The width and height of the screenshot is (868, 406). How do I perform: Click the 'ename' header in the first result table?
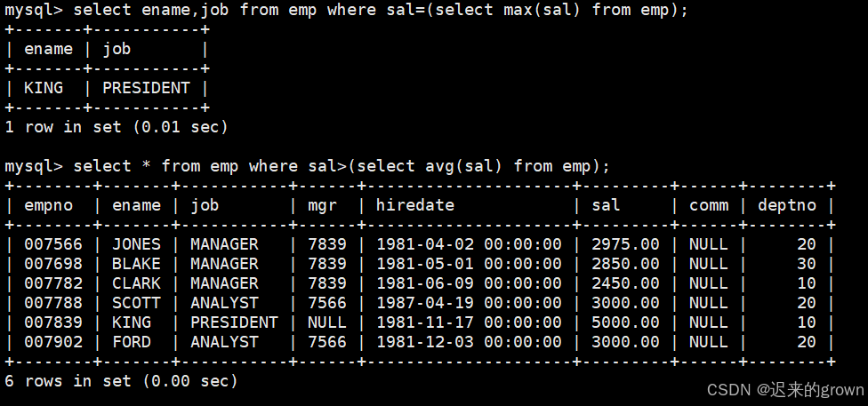[49, 49]
